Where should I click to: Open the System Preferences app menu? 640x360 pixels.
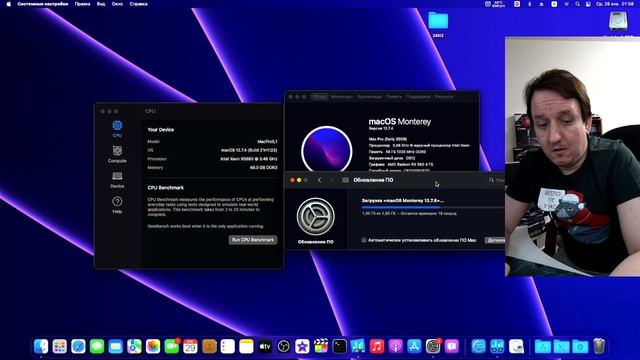pos(43,4)
